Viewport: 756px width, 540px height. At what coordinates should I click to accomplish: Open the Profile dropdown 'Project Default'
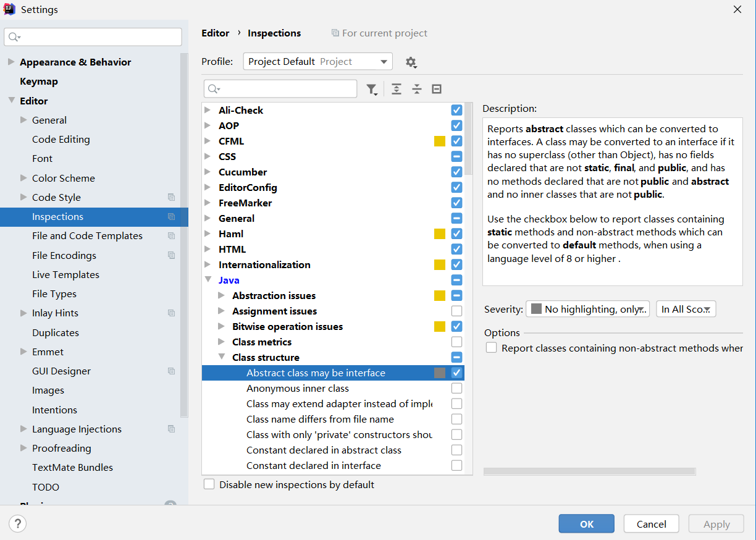(x=318, y=61)
